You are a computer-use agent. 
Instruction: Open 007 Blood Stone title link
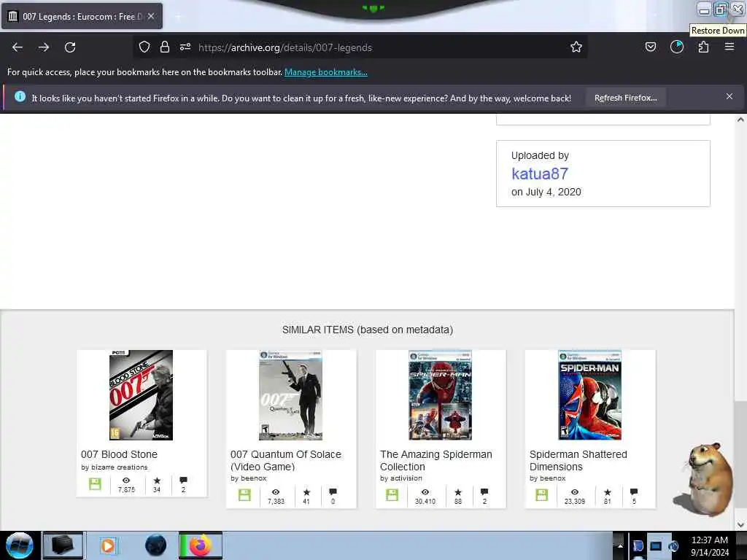tap(119, 454)
